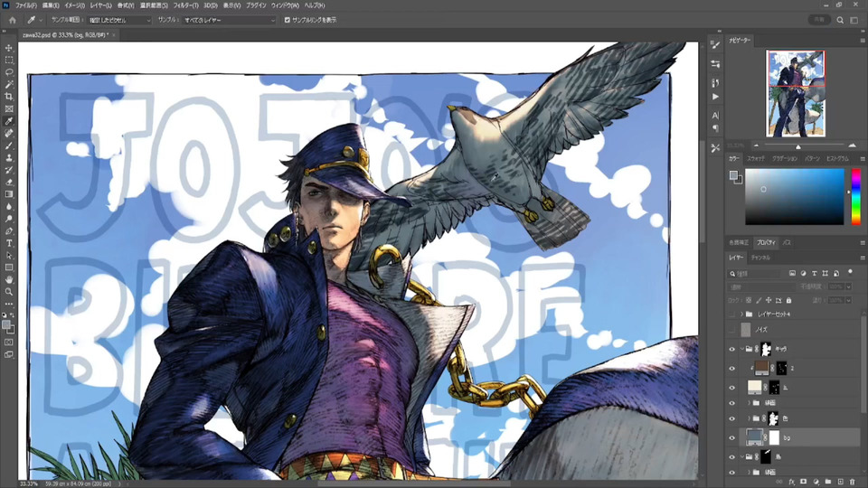Switch to the ヒストグラム tab
Screen dimensions: 868x488
[x=837, y=159]
